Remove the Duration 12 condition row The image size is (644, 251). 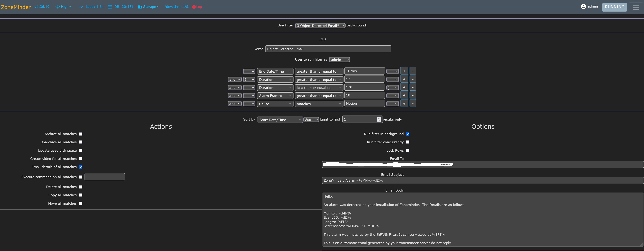click(x=413, y=79)
